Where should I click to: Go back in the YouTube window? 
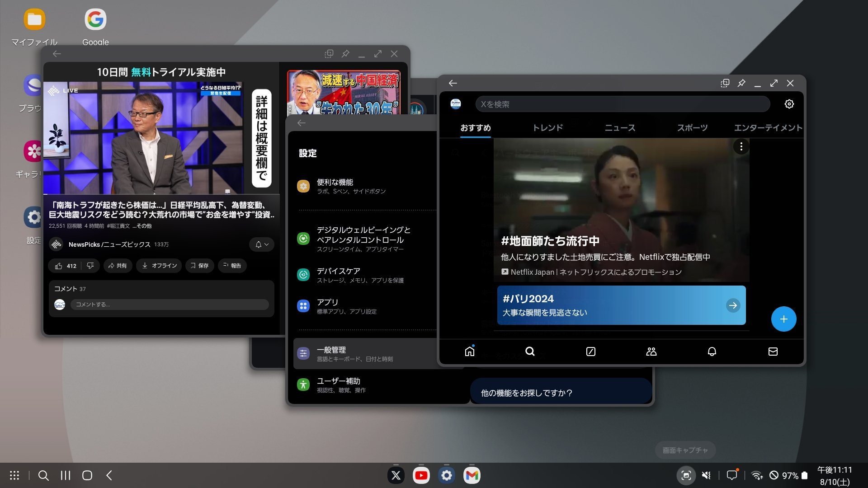pos(57,54)
